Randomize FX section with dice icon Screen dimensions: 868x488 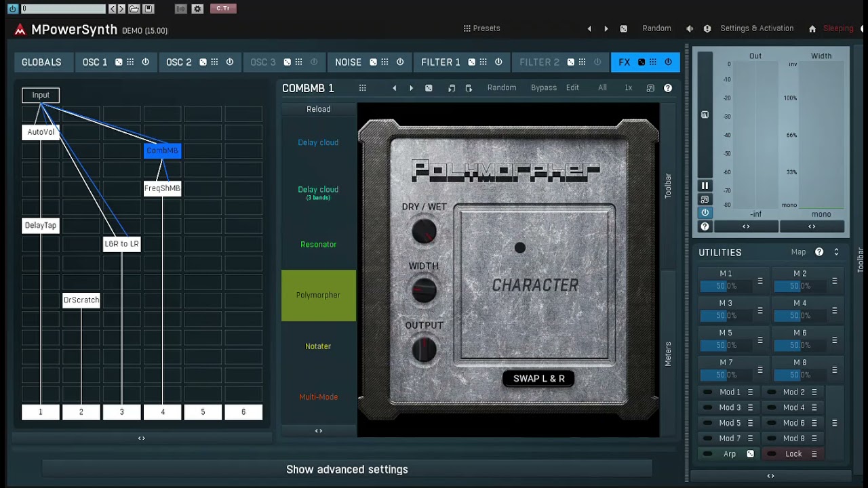642,62
